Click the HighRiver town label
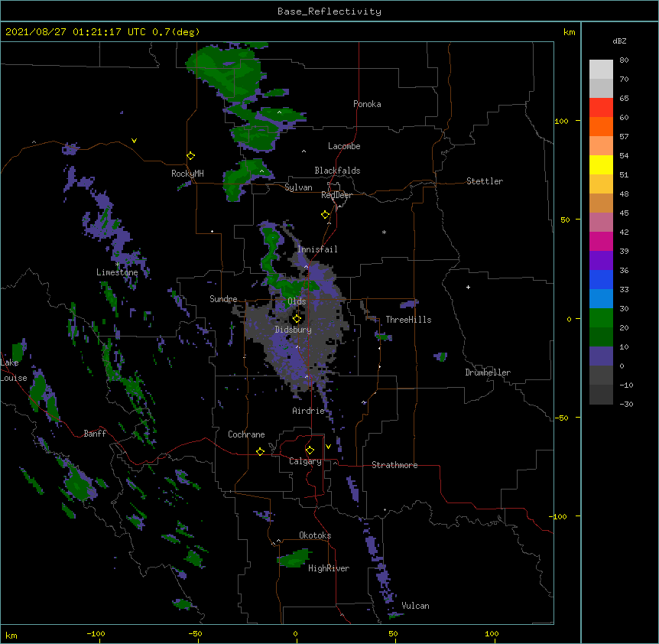Image resolution: width=659 pixels, height=644 pixels. point(329,568)
